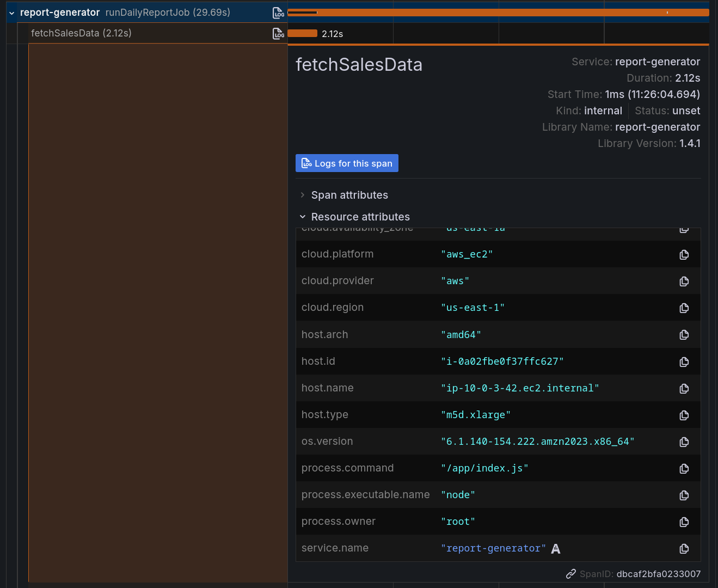Screen dimensions: 718x588
Task: Copy the os.version value
Action: (x=684, y=442)
